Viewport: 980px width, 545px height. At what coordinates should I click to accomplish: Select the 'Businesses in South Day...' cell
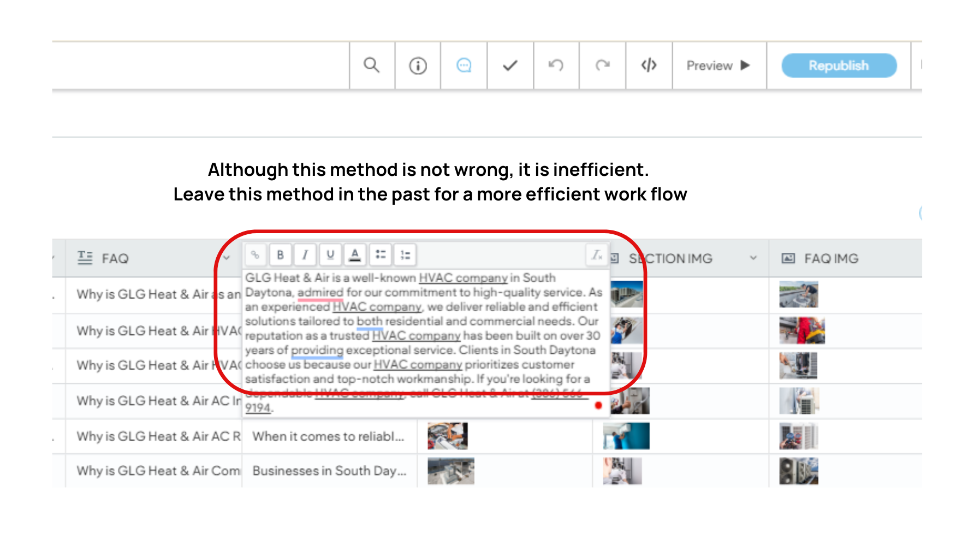point(329,471)
